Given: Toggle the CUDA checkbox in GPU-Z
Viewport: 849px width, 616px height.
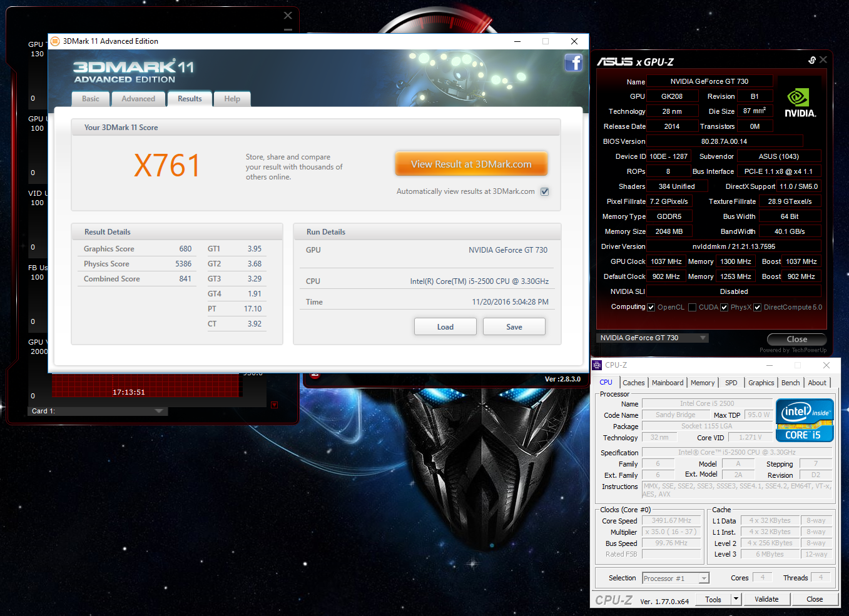Looking at the screenshot, I should (x=693, y=307).
